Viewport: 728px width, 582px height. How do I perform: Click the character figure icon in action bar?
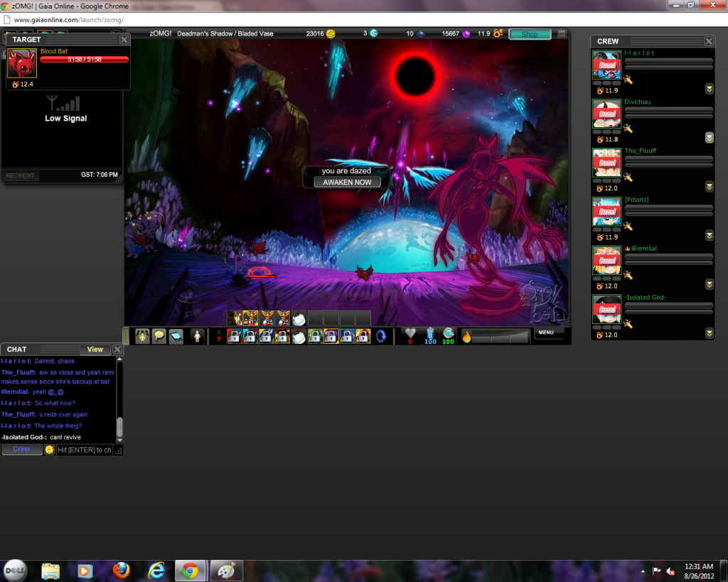tap(197, 335)
